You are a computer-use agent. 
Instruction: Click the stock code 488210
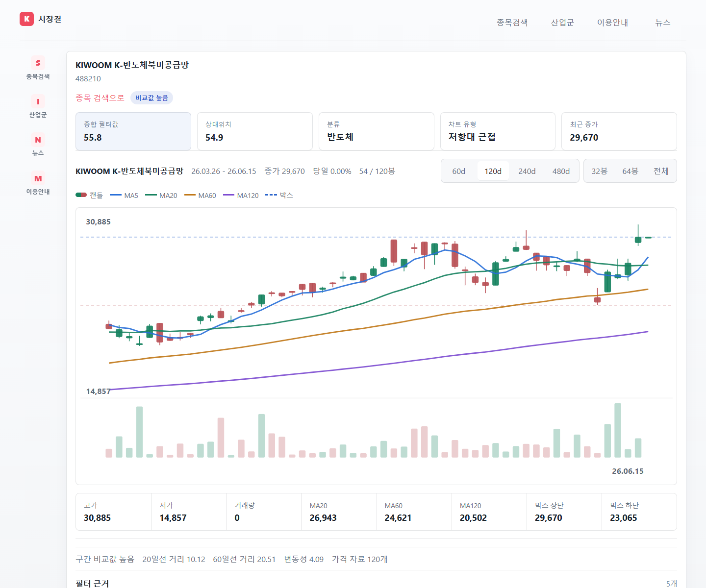coord(88,78)
